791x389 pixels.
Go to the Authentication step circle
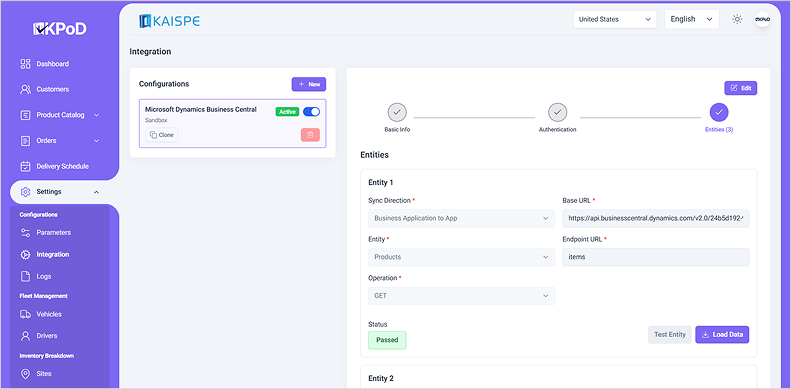(557, 112)
